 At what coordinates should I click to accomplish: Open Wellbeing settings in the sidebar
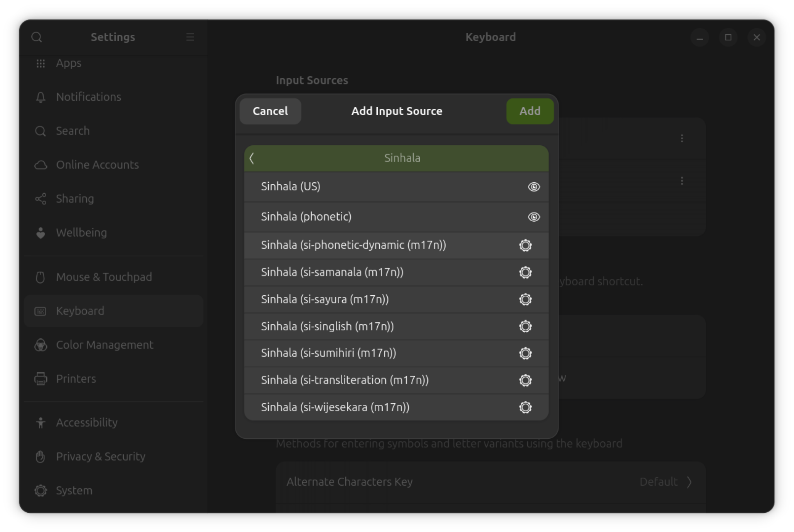113,232
